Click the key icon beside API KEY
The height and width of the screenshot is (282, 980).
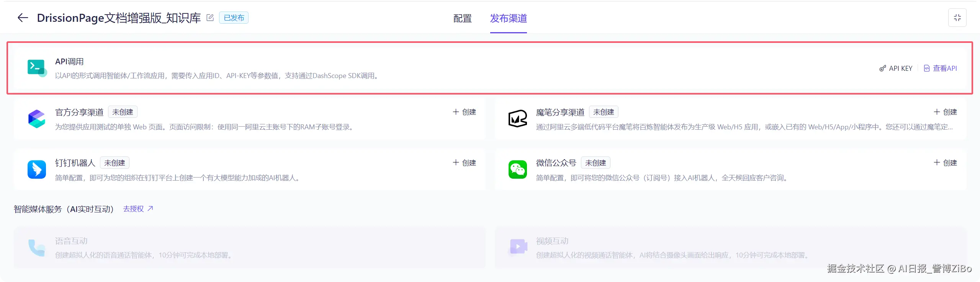tap(882, 68)
